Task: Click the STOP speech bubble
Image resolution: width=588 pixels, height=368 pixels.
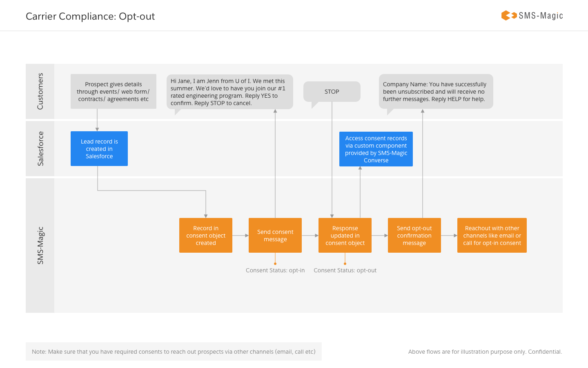Action: point(332,92)
